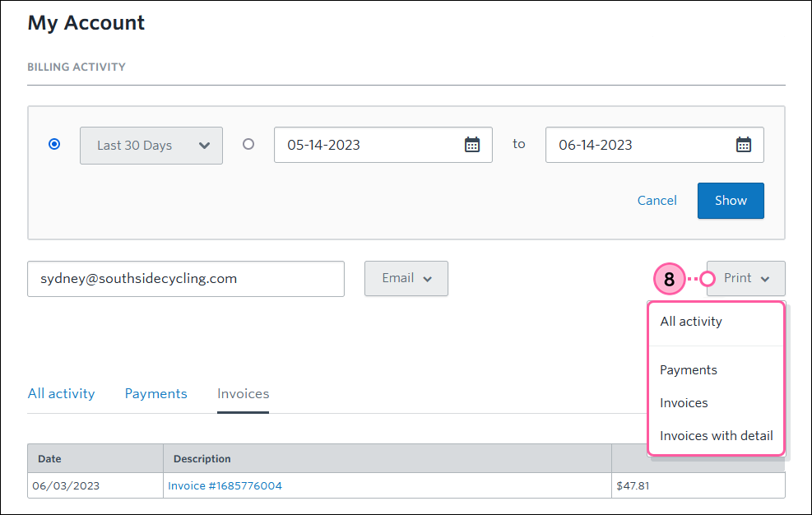Select Invoices in the Print menu
The height and width of the screenshot is (515, 812).
[x=684, y=402]
